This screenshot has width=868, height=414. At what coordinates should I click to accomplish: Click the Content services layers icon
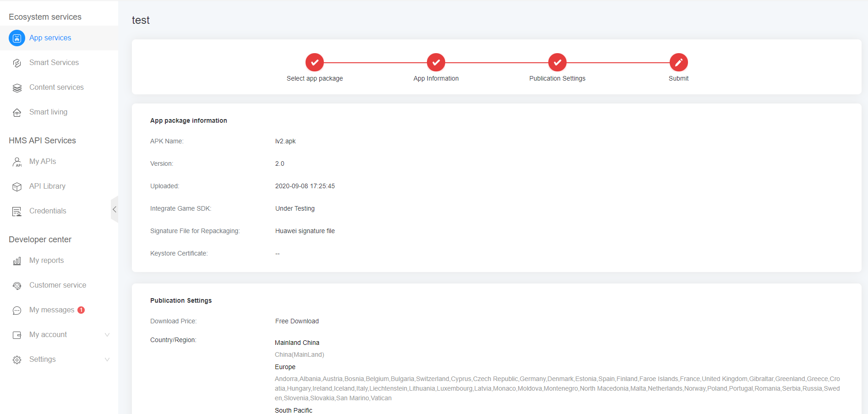pos(17,88)
